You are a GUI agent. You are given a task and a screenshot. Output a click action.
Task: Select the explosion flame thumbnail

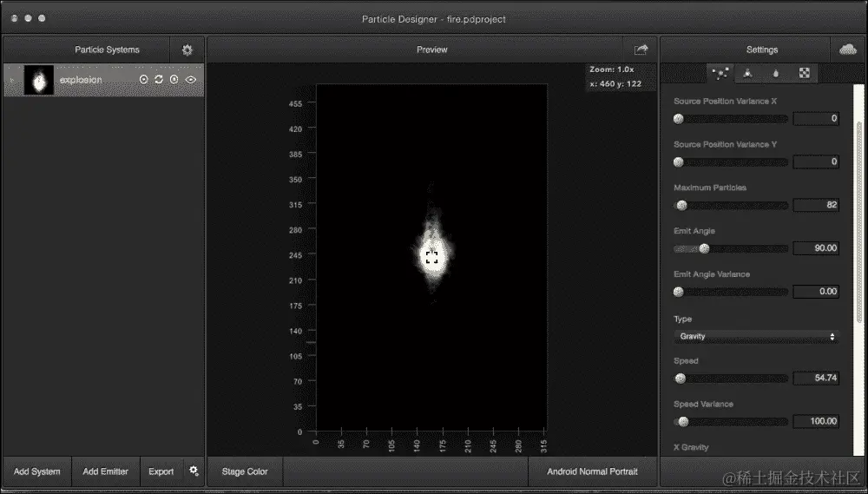click(39, 80)
